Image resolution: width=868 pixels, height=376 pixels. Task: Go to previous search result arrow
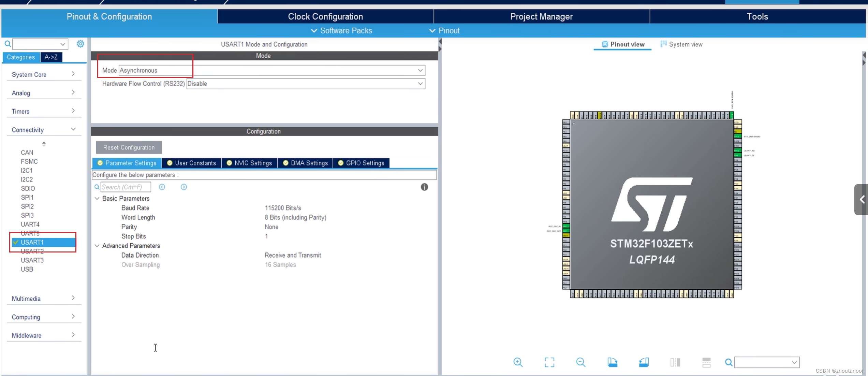click(162, 187)
